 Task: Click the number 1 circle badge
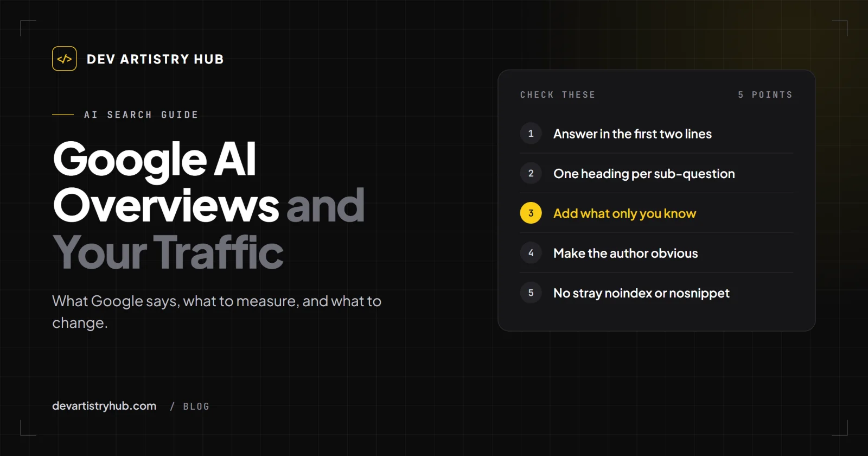click(x=531, y=134)
